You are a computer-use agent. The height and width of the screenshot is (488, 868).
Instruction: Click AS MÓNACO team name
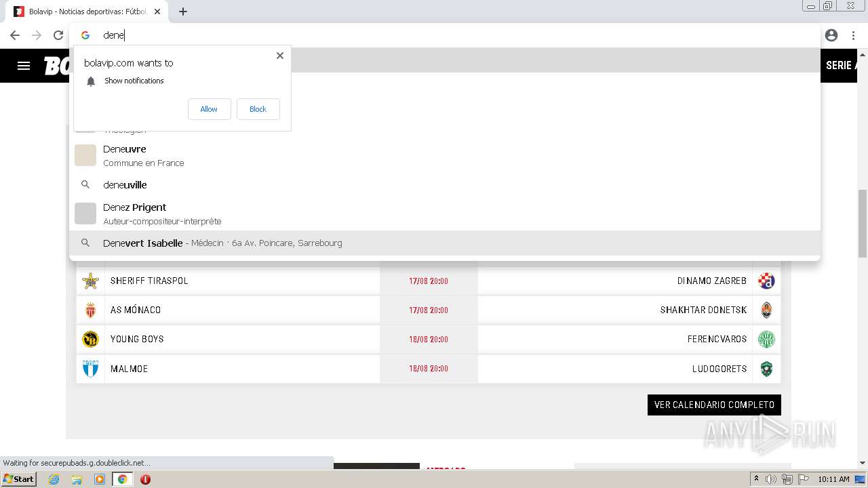click(136, 310)
